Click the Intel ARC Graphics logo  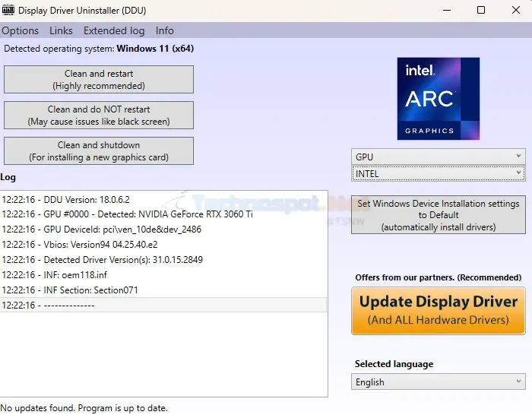click(x=439, y=98)
